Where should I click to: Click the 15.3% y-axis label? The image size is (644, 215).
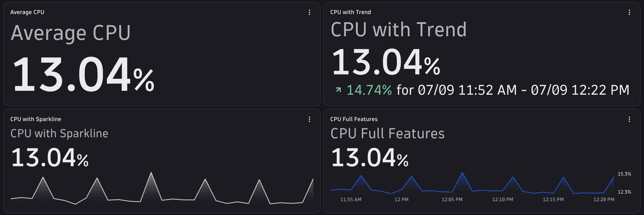pyautogui.click(x=624, y=174)
